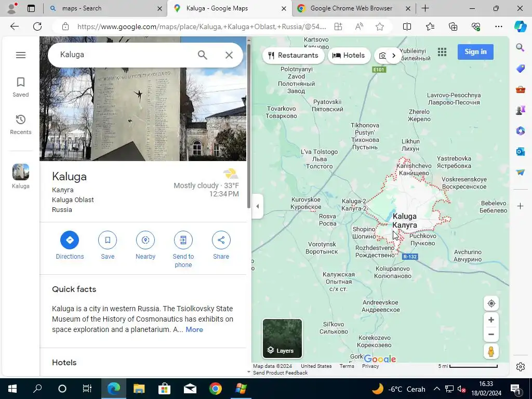The height and width of the screenshot is (399, 532).
Task: Close the Kaluga - Google Maps tab
Action: 284,8
